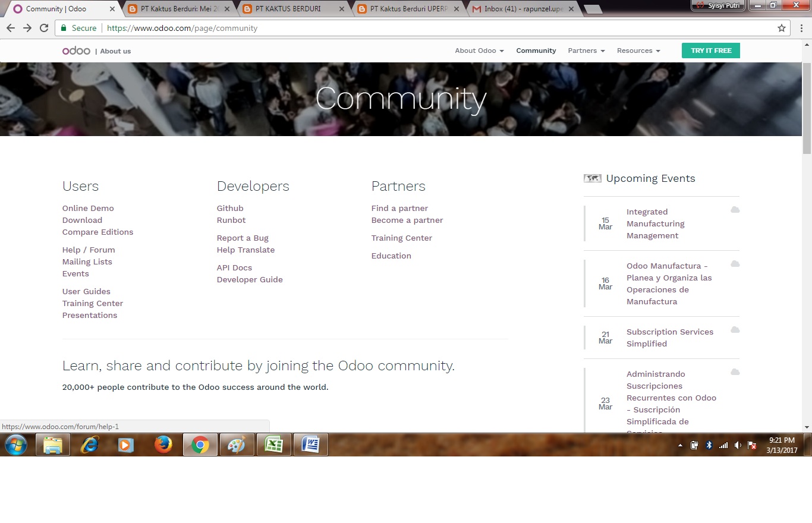The width and height of the screenshot is (812, 523).
Task: Click the network signal tray icon
Action: click(723, 445)
